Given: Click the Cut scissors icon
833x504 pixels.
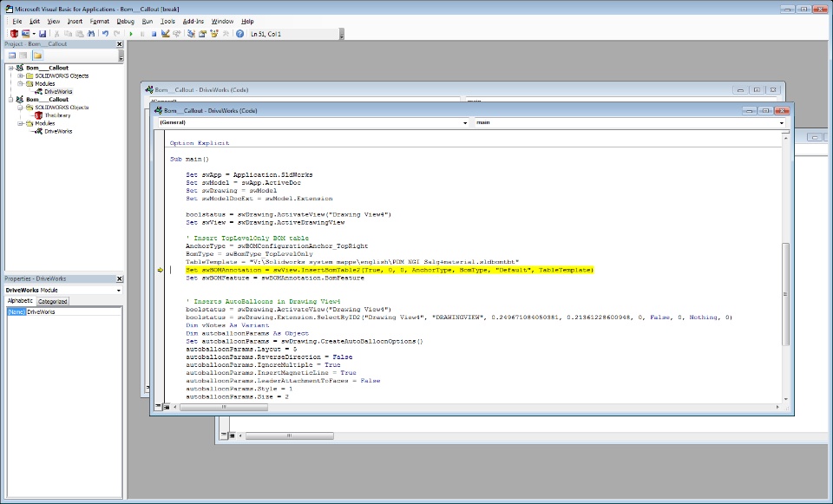Looking at the screenshot, I should tap(57, 34).
